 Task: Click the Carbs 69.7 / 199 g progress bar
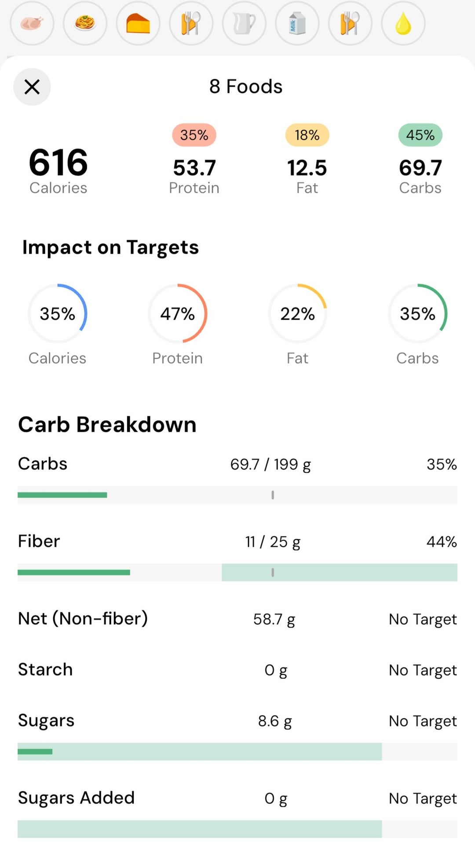(x=237, y=495)
